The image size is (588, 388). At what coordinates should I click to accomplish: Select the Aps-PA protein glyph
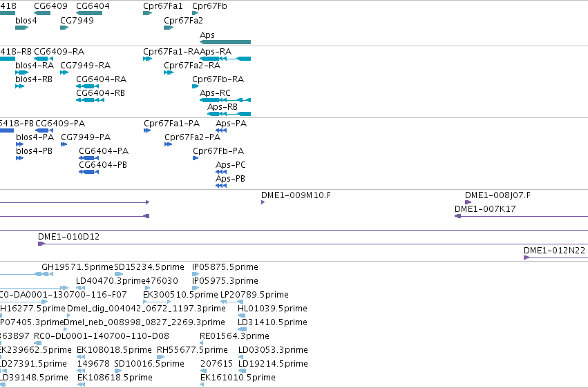[221, 130]
